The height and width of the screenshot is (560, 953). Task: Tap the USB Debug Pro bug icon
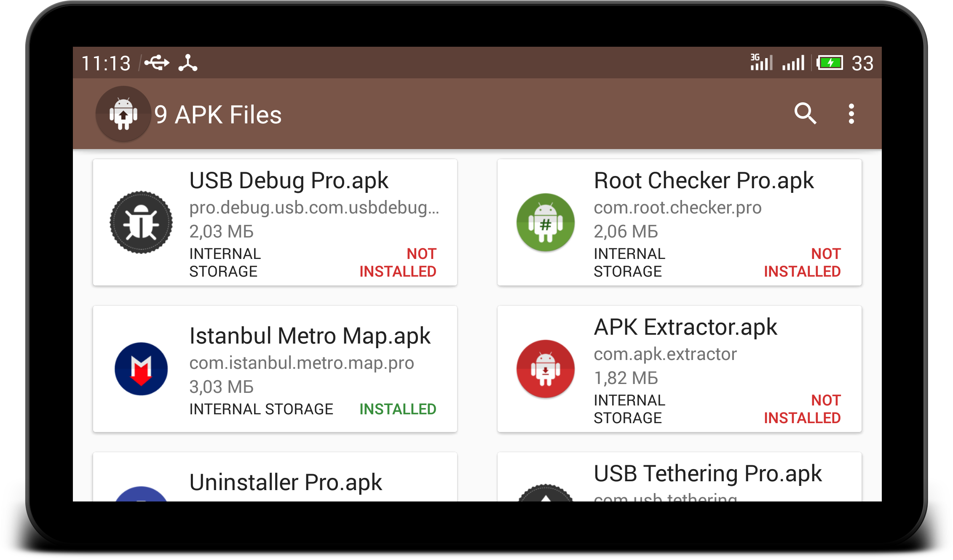click(x=141, y=222)
